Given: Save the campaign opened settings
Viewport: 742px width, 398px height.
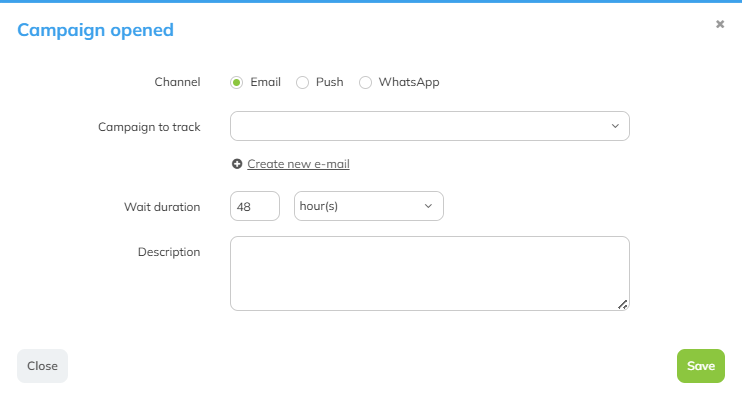Looking at the screenshot, I should click(x=700, y=366).
